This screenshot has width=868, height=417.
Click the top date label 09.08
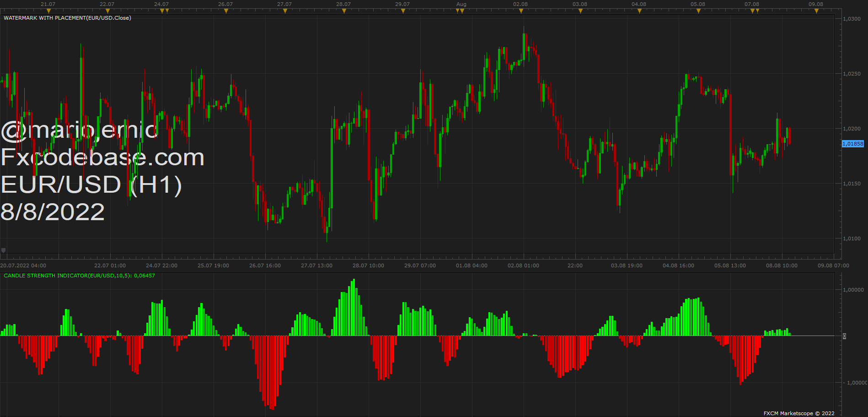tap(816, 4)
